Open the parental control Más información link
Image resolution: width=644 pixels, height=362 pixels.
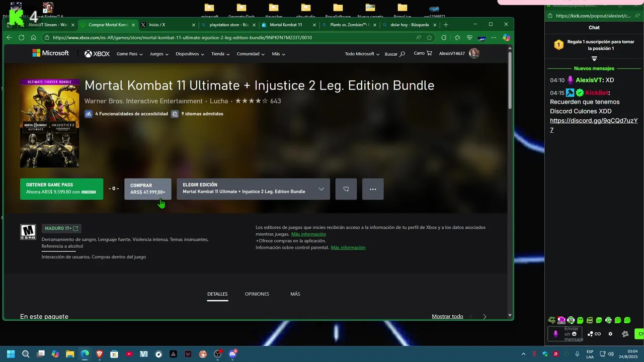348,247
